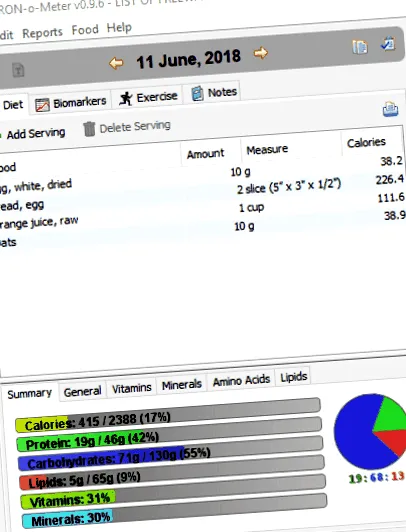Click the running figure Exercise icon

[126, 99]
